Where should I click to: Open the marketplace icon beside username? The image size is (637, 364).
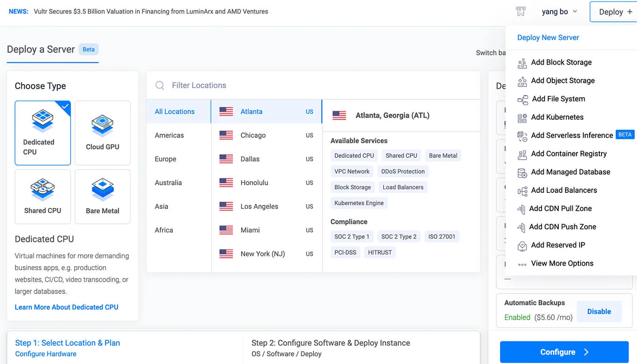click(521, 12)
